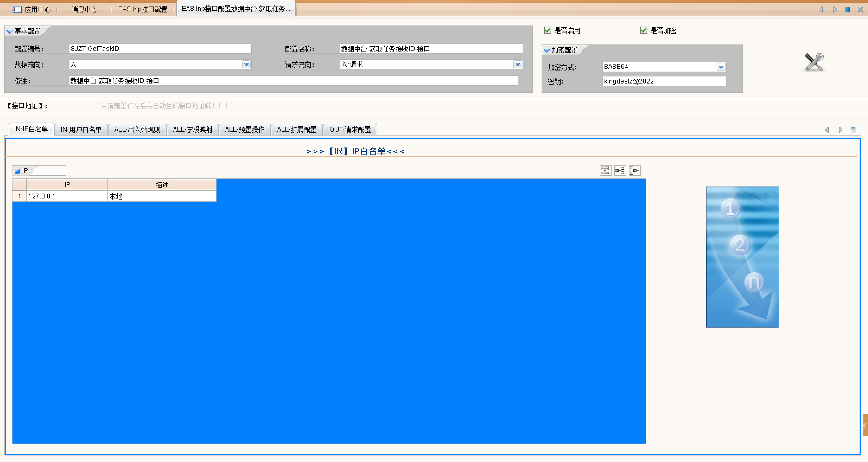The width and height of the screenshot is (868, 462).
Task: Switch to the ALL·字段映射 tab
Action: click(x=192, y=130)
